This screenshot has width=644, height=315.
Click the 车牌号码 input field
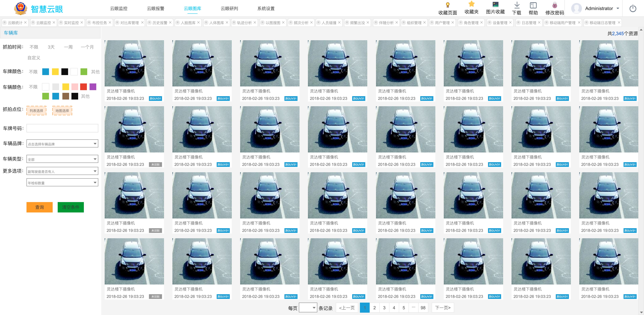click(62, 128)
